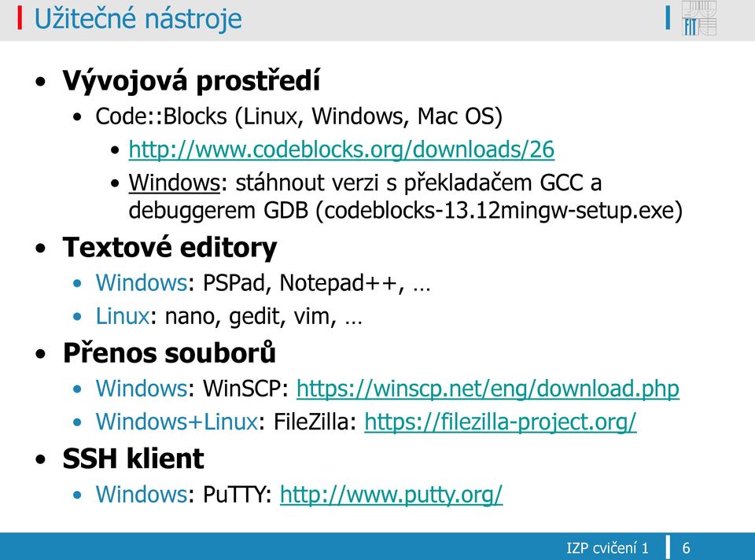Open the codeblocks.org downloads link
755x560 pixels.
click(341, 149)
